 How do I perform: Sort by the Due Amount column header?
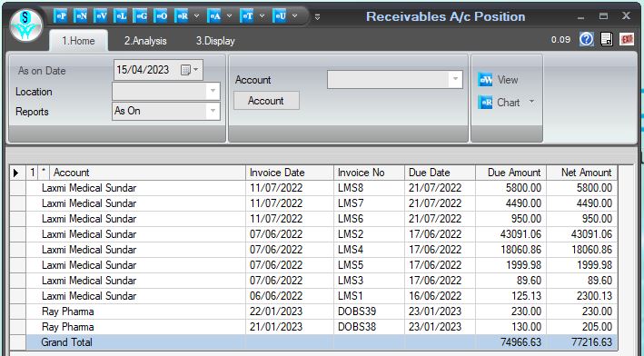coord(510,173)
